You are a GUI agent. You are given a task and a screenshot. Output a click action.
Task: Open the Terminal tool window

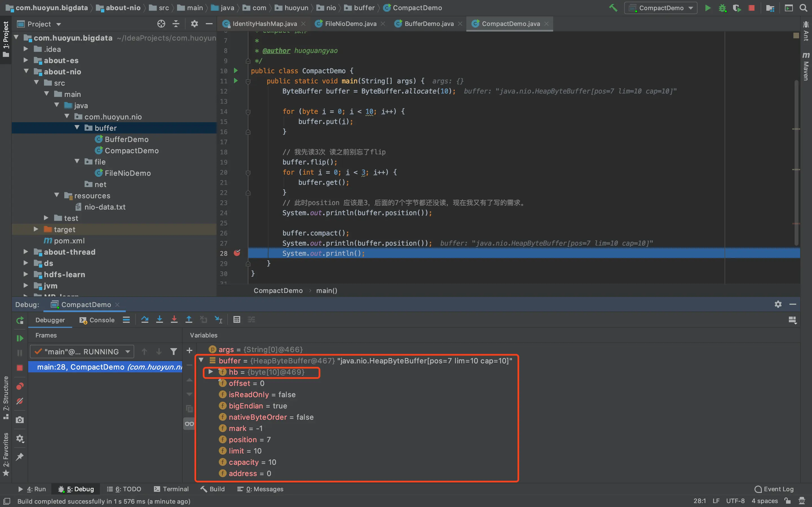tap(171, 489)
